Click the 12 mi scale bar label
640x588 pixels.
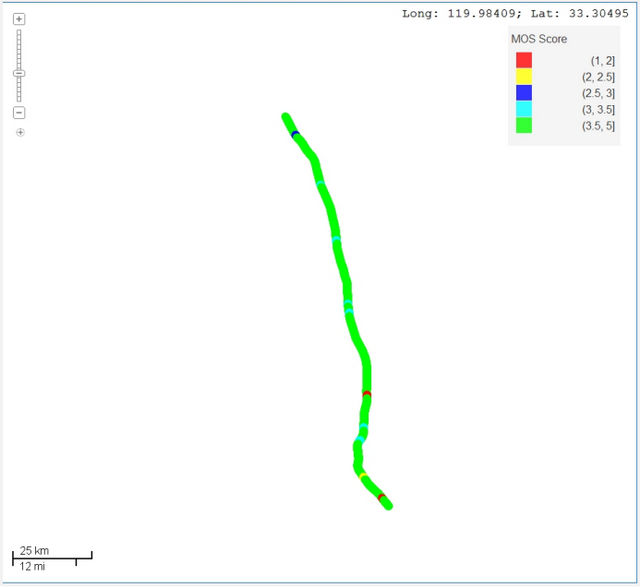coord(32,567)
